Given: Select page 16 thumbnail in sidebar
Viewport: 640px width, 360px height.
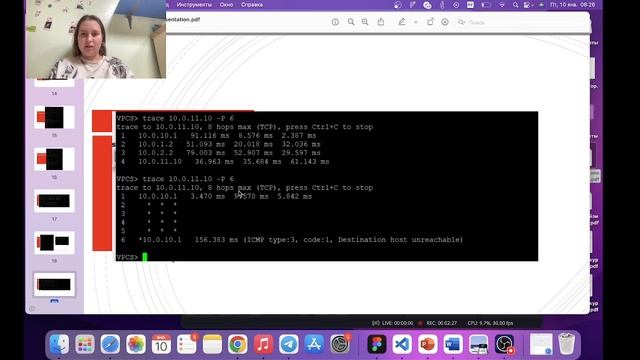Looking at the screenshot, I should click(54, 159).
